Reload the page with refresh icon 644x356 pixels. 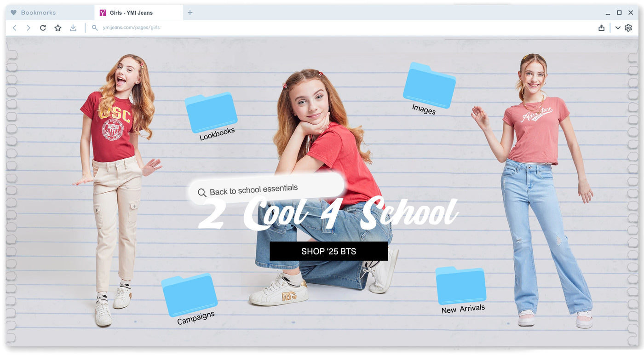pyautogui.click(x=43, y=28)
